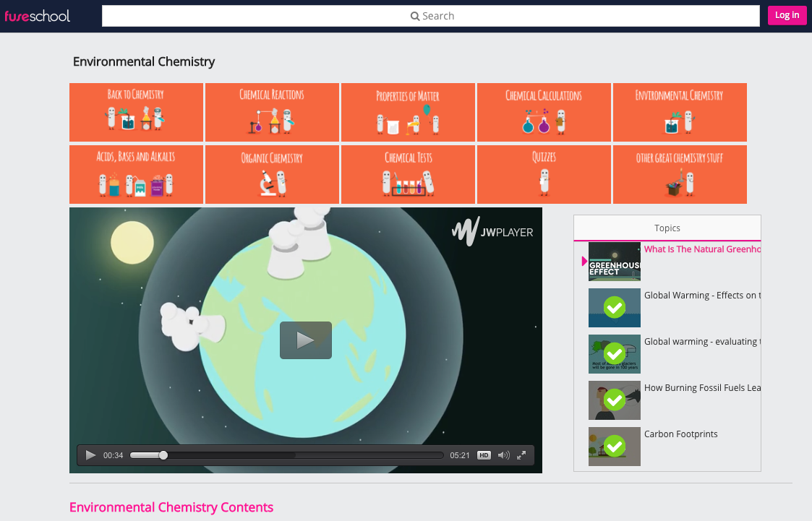The height and width of the screenshot is (521, 812).
Task: Select the Quizzes category tile
Action: tap(543, 174)
